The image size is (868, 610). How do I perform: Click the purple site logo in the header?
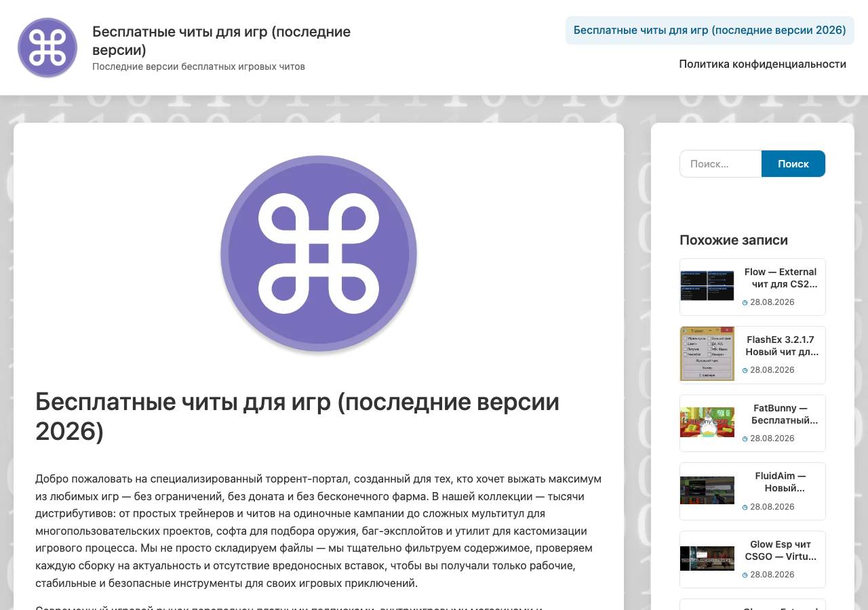click(x=47, y=47)
